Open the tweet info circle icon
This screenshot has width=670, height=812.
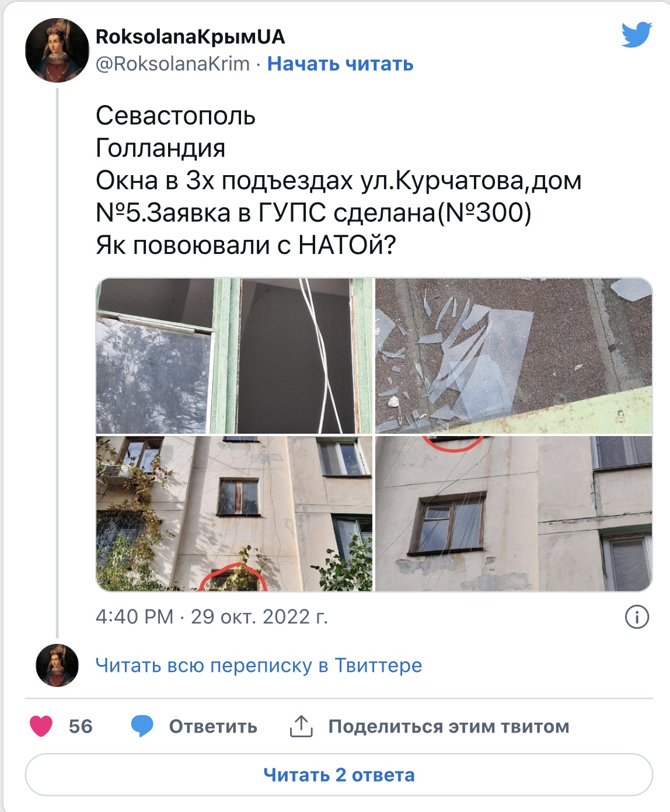pyautogui.click(x=637, y=617)
